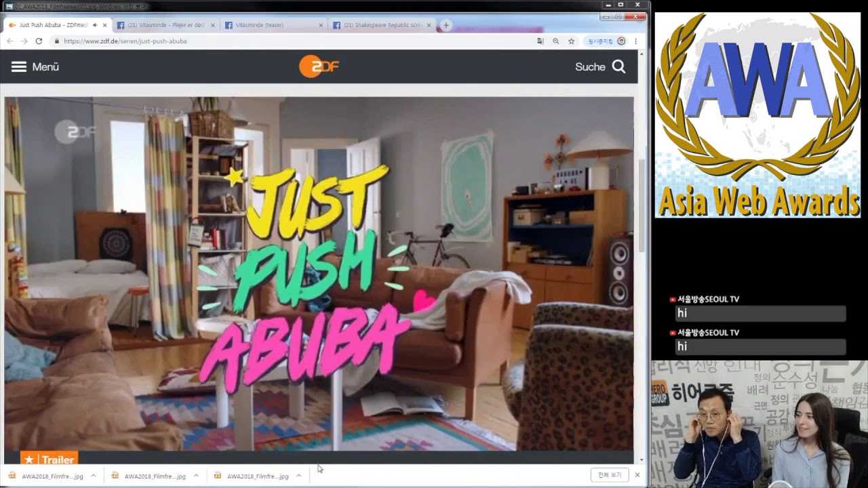This screenshot has width=868, height=488.
Task: Click the presenters webcam feed
Action: click(759, 424)
